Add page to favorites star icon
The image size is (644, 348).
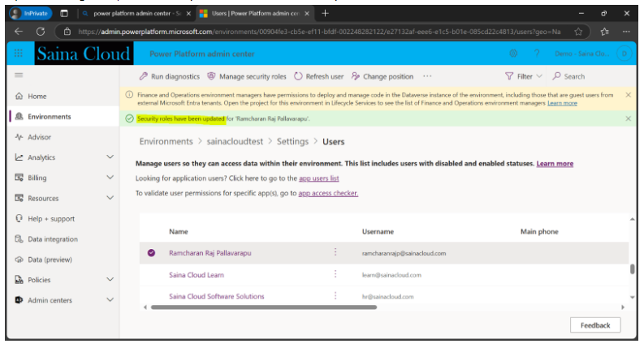578,32
